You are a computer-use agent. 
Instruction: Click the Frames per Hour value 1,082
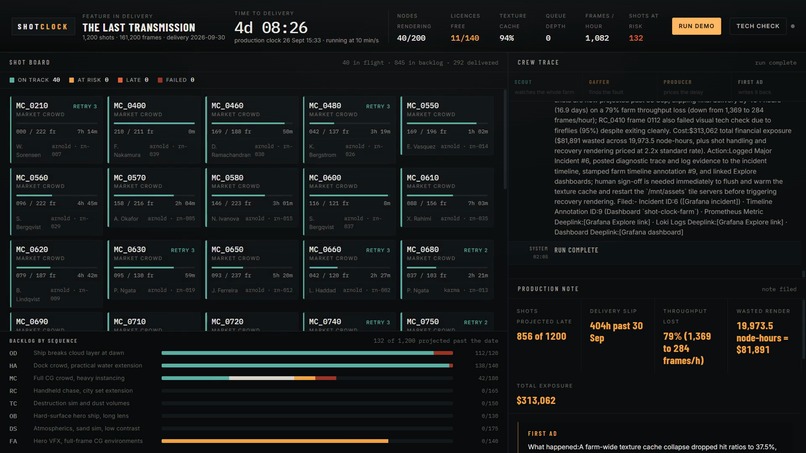coord(597,38)
